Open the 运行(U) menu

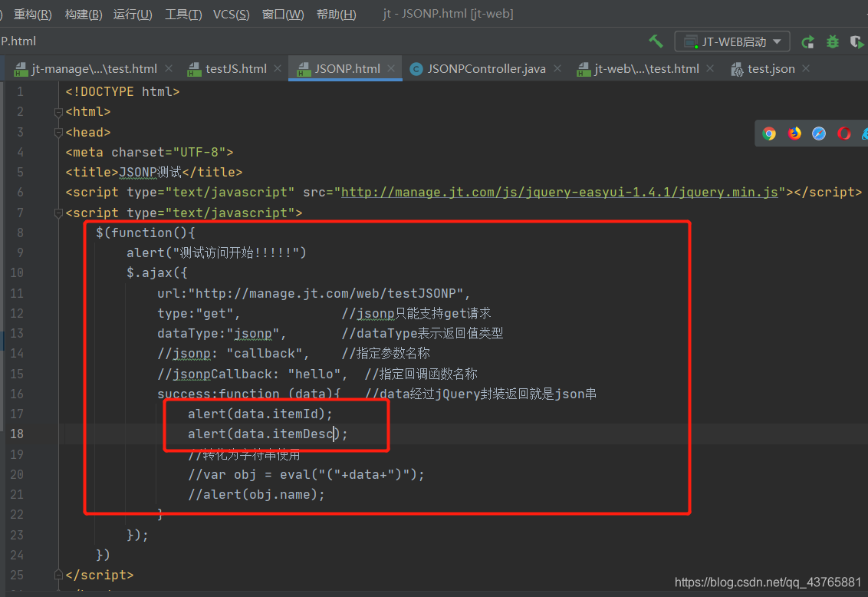point(133,14)
